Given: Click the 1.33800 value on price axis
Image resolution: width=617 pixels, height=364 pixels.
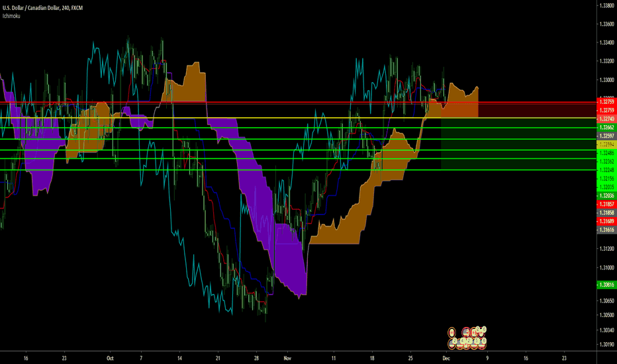Looking at the screenshot, I should pos(606,6).
